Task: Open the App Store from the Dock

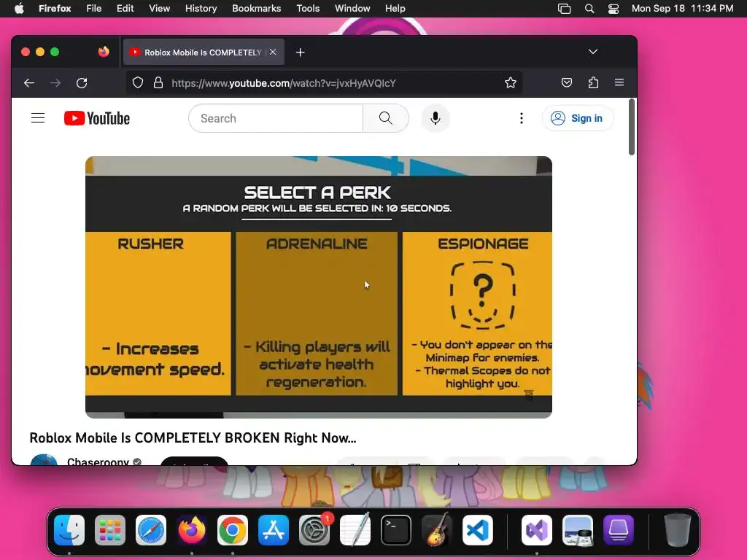Action: pos(274,530)
